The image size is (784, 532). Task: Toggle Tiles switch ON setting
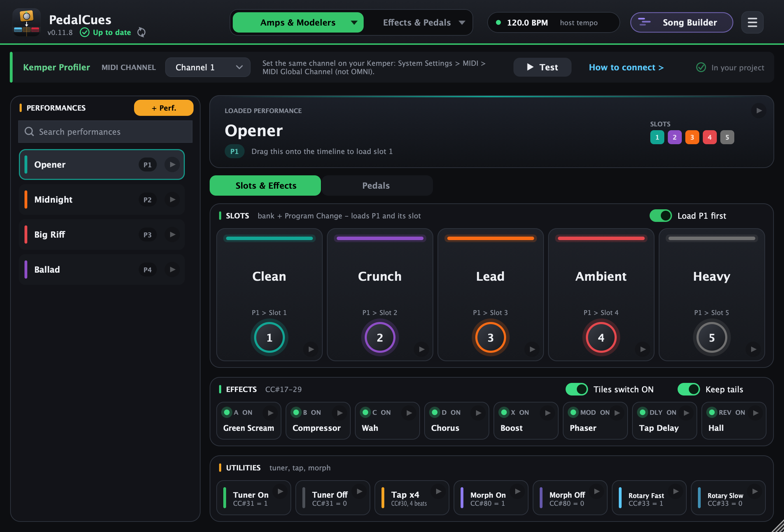point(576,389)
